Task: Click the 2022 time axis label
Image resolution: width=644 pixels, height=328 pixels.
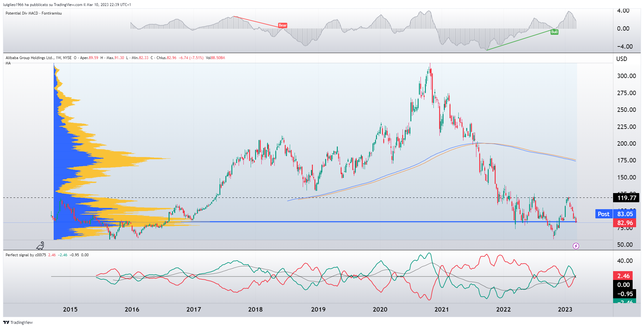Action: pos(504,309)
